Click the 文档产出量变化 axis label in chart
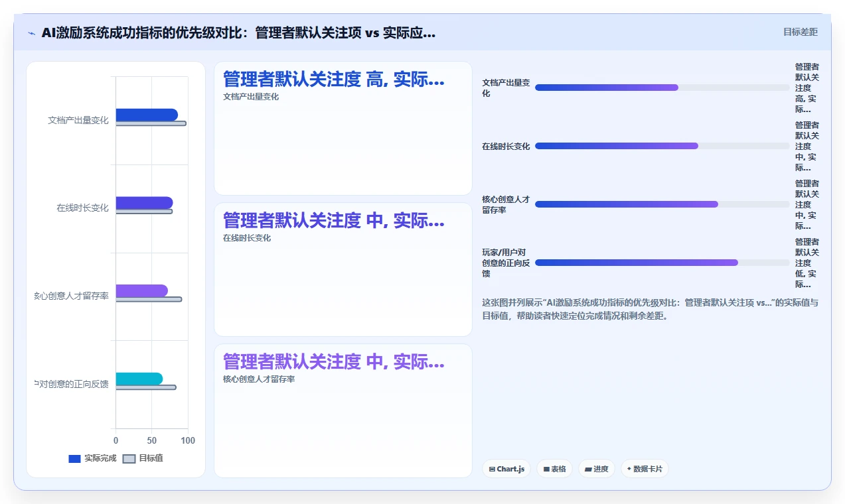Image resolution: width=845 pixels, height=504 pixels. 78,120
